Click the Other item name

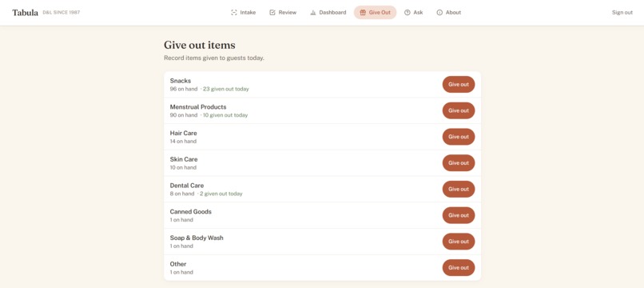[178, 264]
